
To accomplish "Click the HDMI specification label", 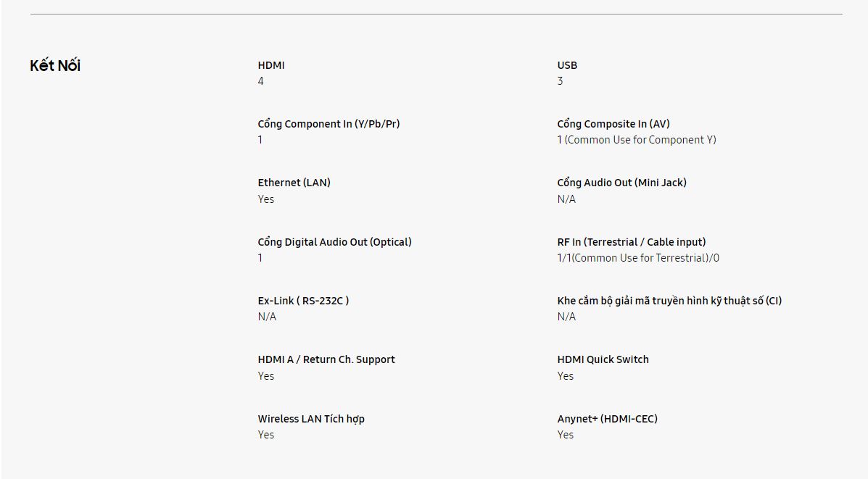I will click(x=271, y=65).
